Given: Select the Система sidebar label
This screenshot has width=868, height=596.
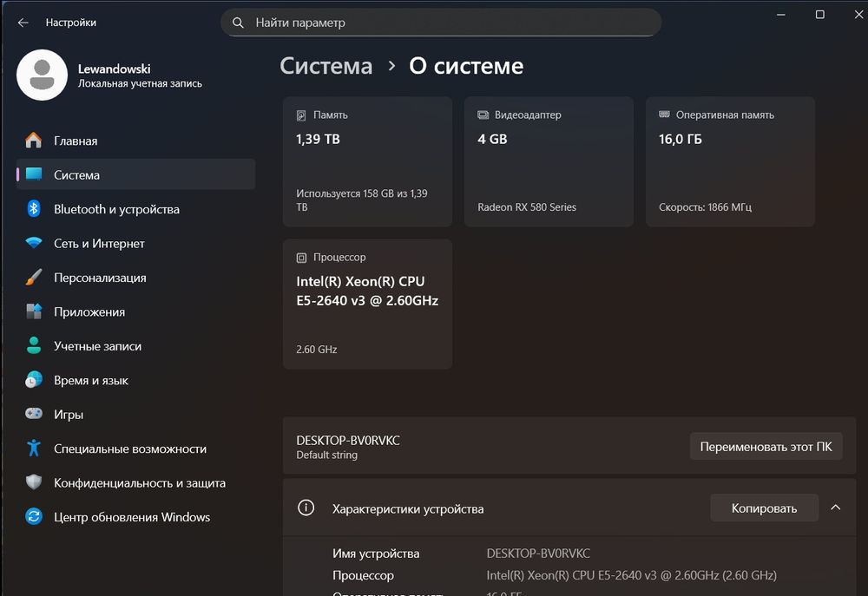Looking at the screenshot, I should [x=76, y=175].
